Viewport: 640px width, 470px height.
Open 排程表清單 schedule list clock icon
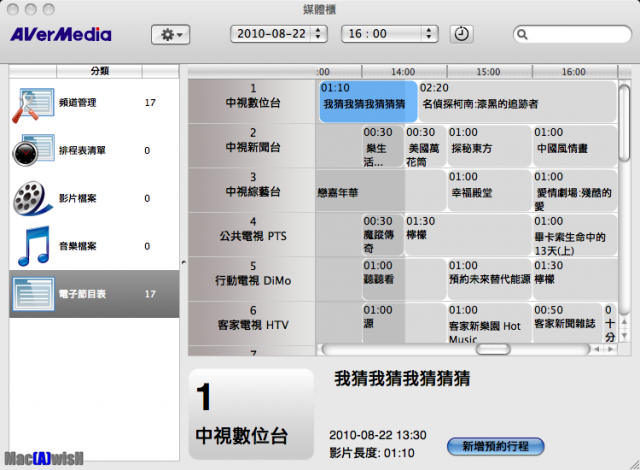click(x=33, y=150)
